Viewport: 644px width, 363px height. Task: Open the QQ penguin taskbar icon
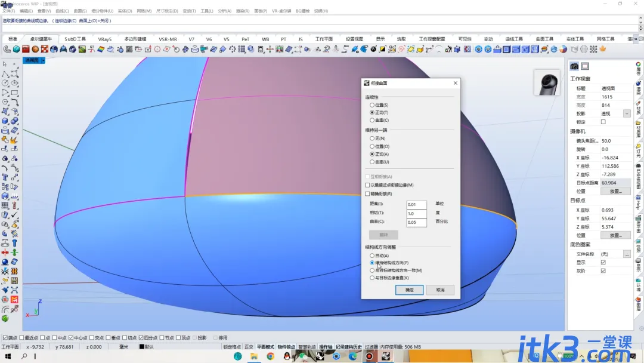coord(287,356)
